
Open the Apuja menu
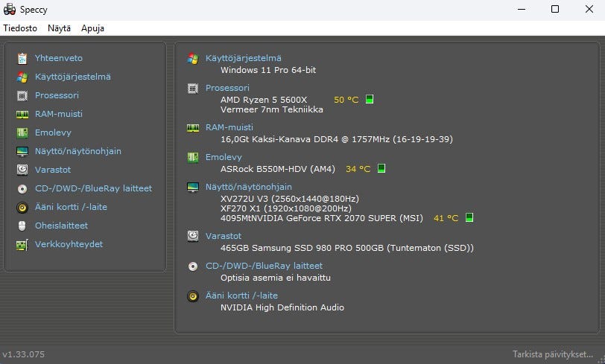pos(92,28)
